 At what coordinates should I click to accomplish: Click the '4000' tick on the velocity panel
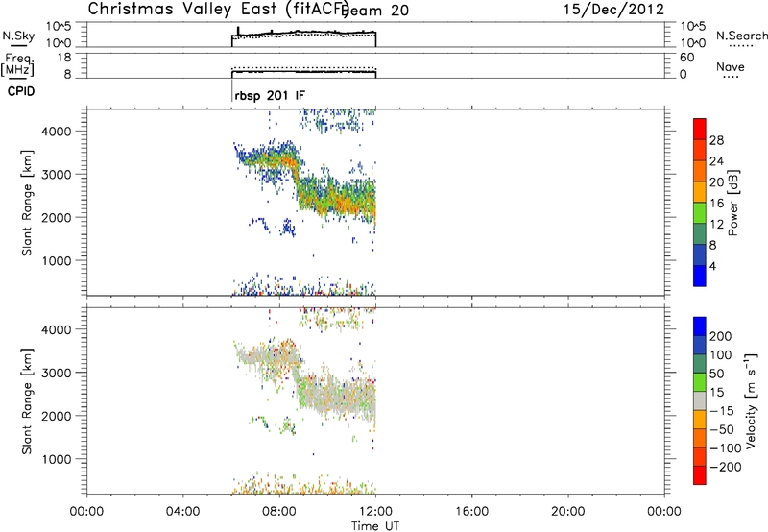click(x=57, y=329)
